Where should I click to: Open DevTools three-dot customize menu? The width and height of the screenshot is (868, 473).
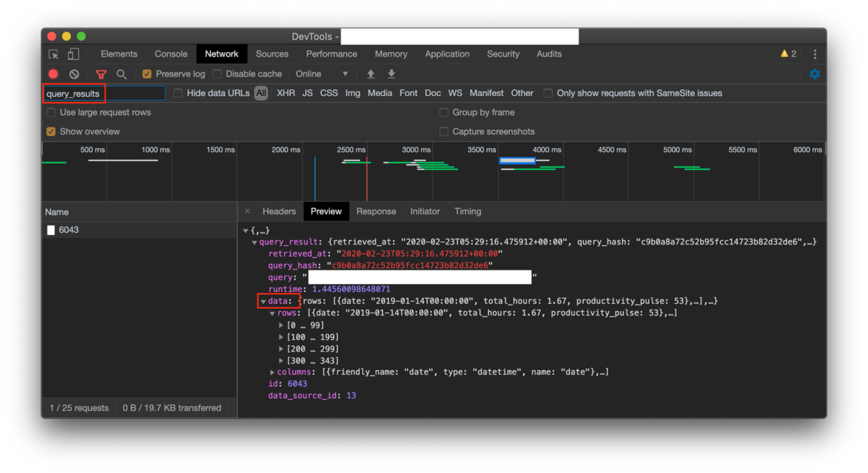[x=815, y=54]
